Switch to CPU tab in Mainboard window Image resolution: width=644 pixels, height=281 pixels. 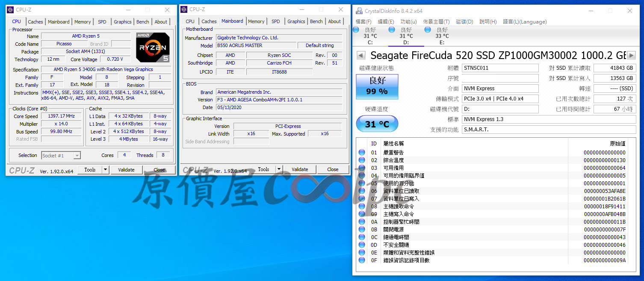tap(190, 21)
